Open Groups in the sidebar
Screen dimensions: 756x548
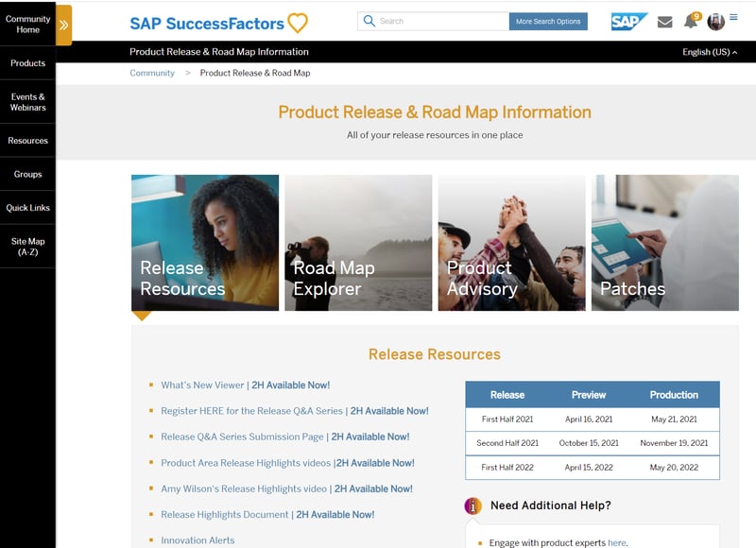[x=27, y=174]
